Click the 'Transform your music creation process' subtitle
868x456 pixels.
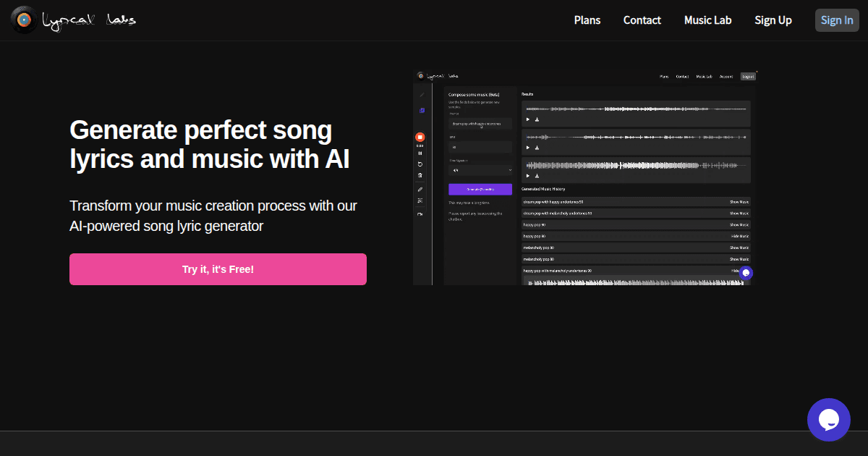point(213,216)
